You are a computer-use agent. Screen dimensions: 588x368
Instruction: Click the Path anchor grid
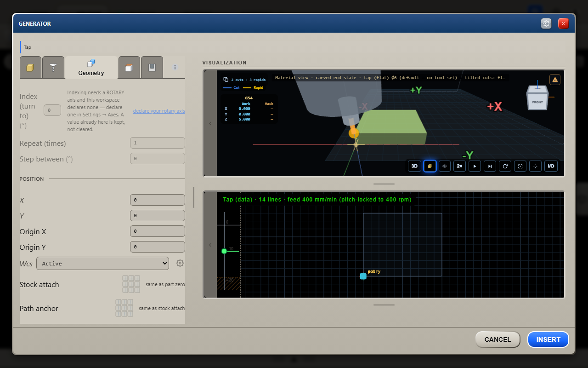[x=124, y=308]
